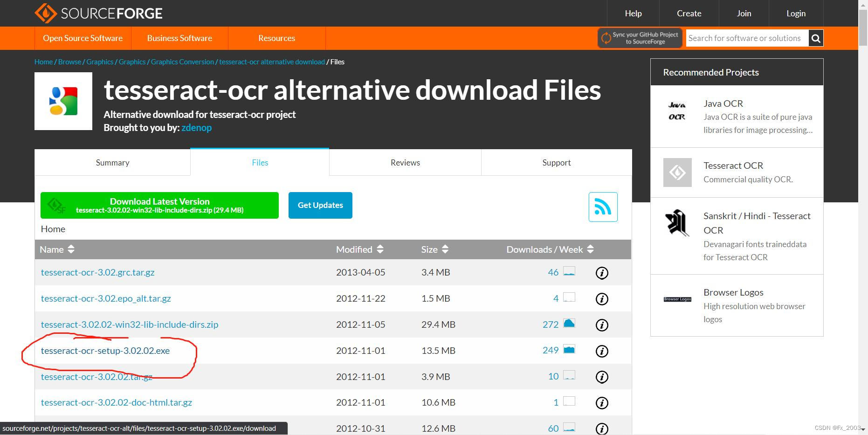Open the Browser Logos recommended project

click(733, 292)
